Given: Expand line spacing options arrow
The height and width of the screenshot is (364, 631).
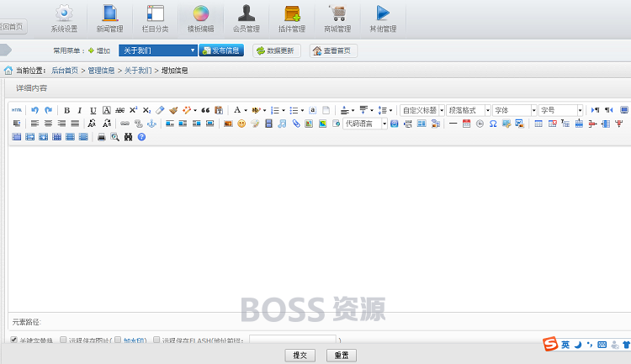Looking at the screenshot, I should pyautogui.click(x=390, y=110).
